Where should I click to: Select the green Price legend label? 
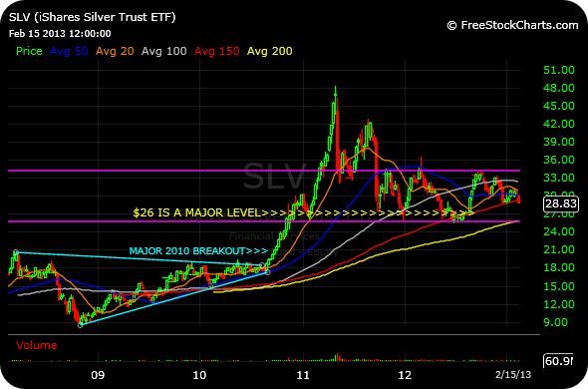[29, 51]
